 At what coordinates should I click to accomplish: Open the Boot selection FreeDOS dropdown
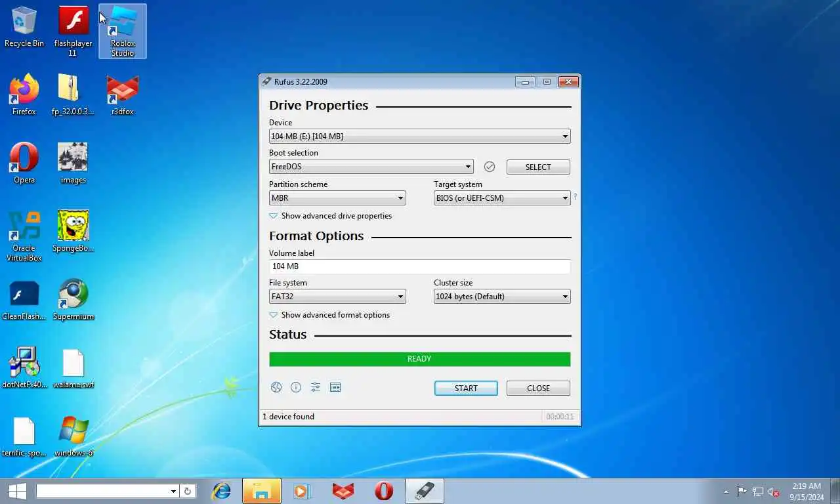(x=371, y=167)
